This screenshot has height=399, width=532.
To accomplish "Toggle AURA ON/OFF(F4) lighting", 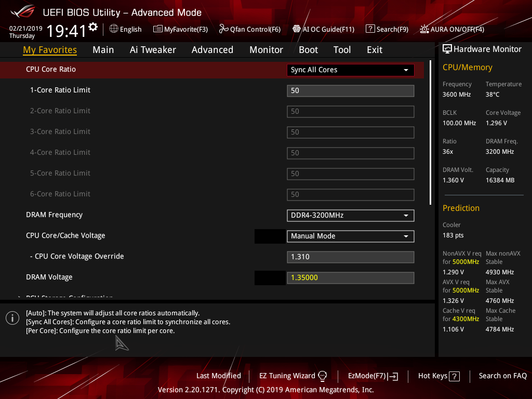I will click(424, 29).
